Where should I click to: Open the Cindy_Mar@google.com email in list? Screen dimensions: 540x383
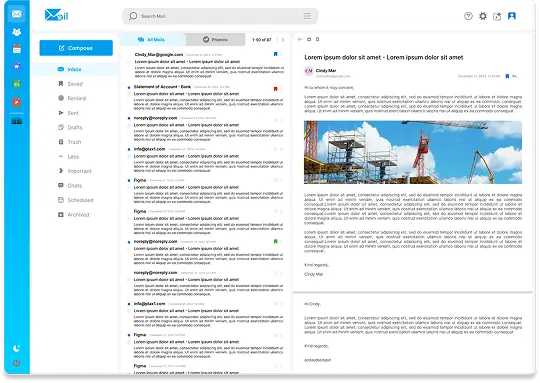pyautogui.click(x=206, y=65)
